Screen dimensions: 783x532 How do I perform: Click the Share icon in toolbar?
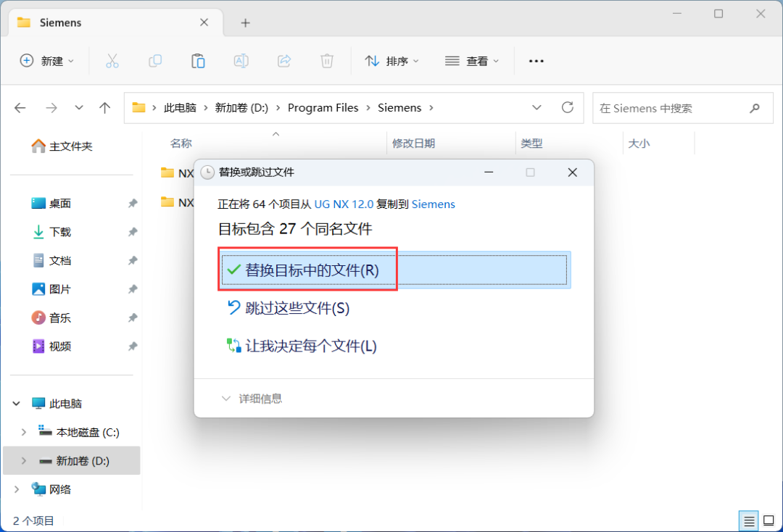pos(284,61)
